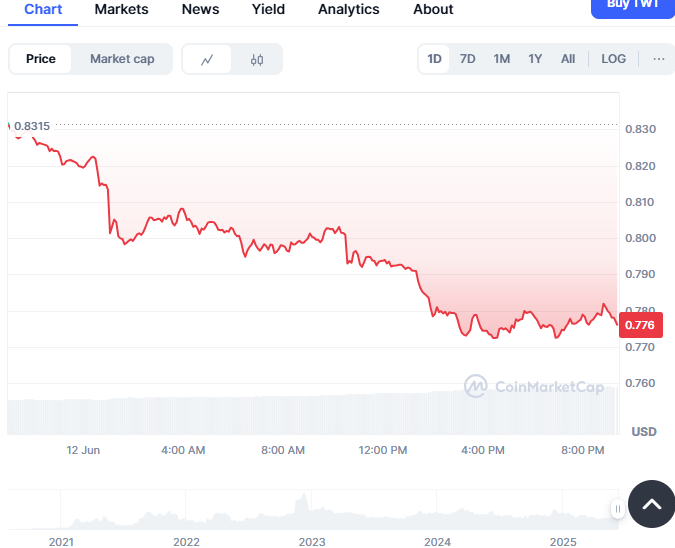Image resolution: width=675 pixels, height=548 pixels.
Task: Click the 0.776 current price label
Action: (641, 325)
